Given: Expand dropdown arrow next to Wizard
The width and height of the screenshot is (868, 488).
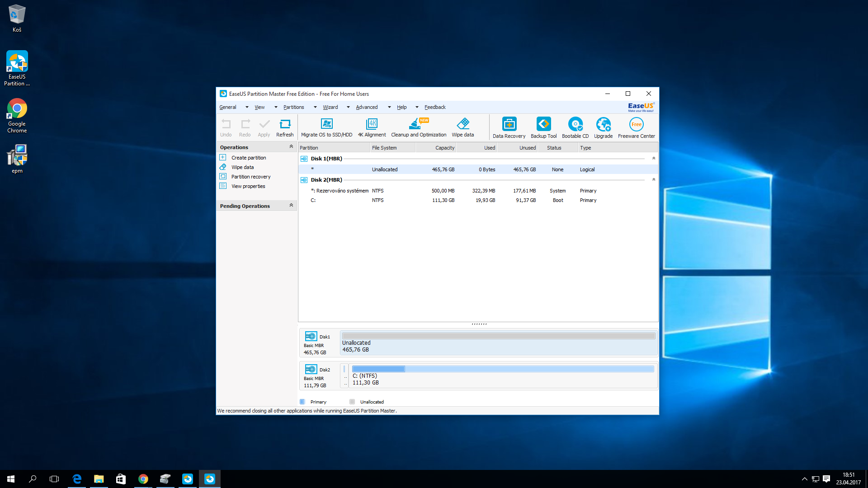Looking at the screenshot, I should (x=348, y=107).
